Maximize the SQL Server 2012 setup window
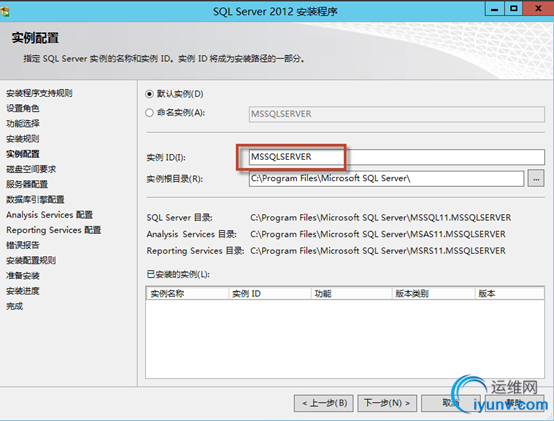The height and width of the screenshot is (421, 554). click(x=514, y=8)
